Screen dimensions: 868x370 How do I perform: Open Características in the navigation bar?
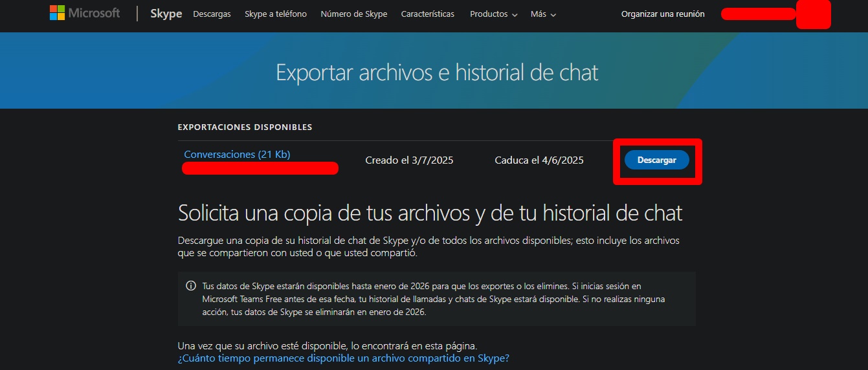[x=428, y=14]
